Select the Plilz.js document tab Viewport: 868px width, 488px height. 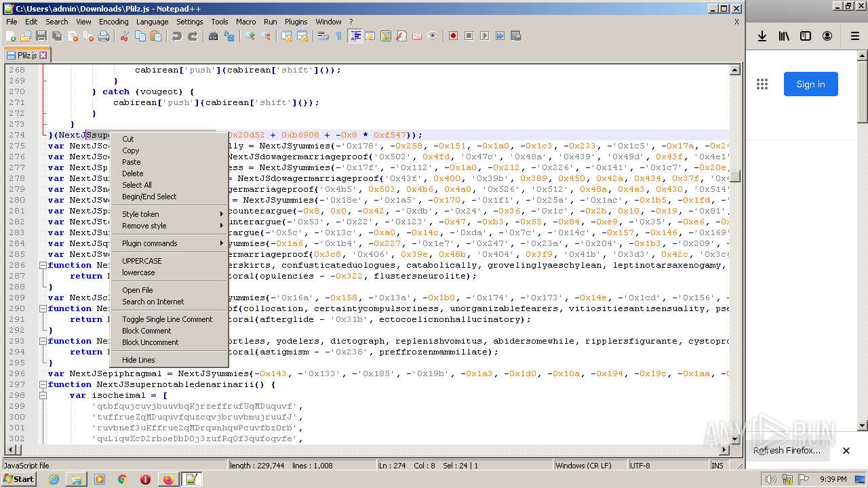pyautogui.click(x=26, y=56)
